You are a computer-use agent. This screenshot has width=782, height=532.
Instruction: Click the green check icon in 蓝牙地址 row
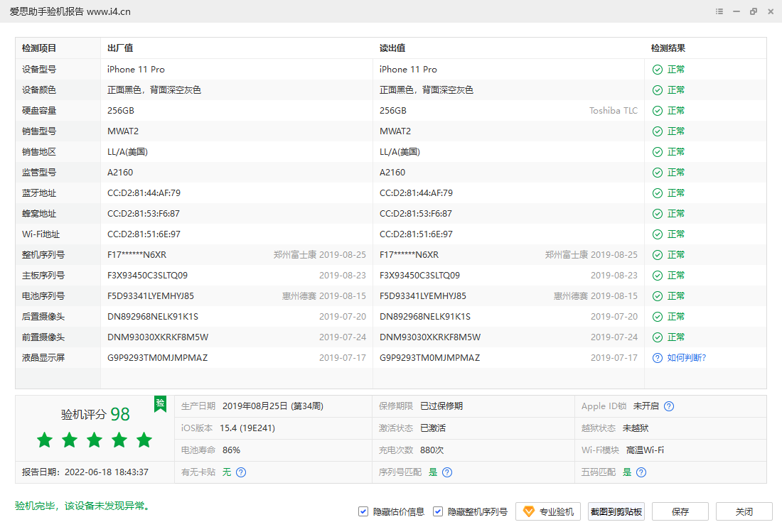coord(658,193)
